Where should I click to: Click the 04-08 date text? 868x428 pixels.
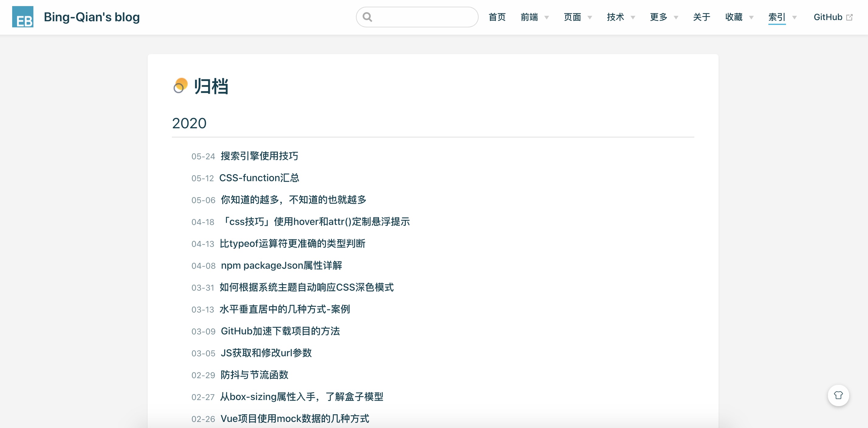coord(203,266)
